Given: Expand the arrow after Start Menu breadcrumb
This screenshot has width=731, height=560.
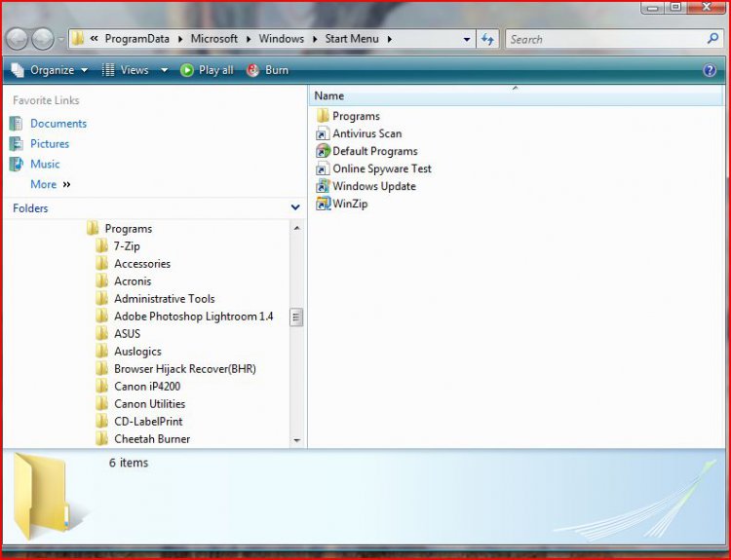Looking at the screenshot, I should tap(389, 39).
